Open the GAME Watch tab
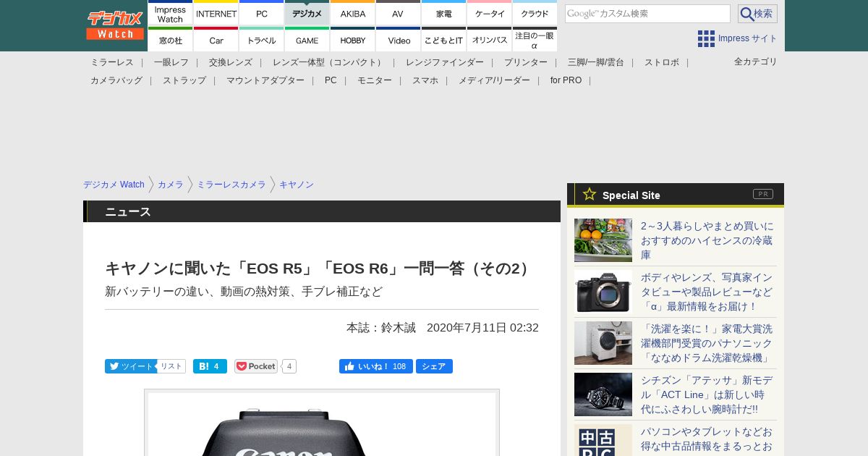868x456 pixels. pyautogui.click(x=307, y=40)
